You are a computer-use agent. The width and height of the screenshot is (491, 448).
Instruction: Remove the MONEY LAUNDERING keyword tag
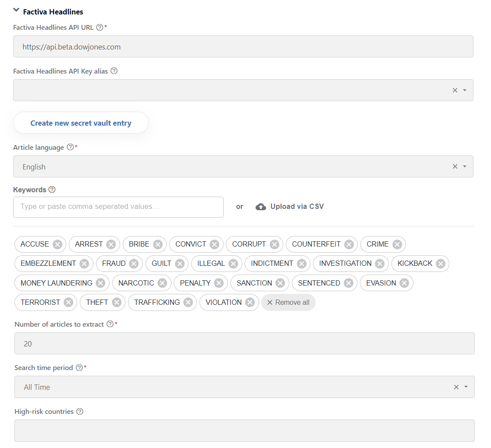(x=100, y=283)
